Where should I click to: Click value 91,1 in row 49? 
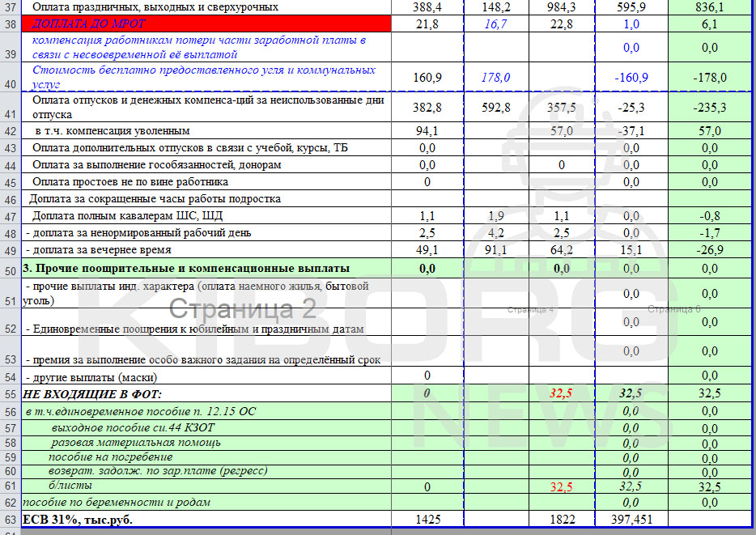click(x=495, y=249)
